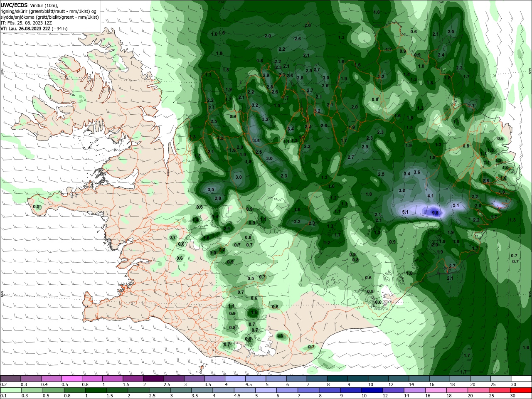The image size is (532, 399).
Task: Pick the lavender rain legend swatch labeled 14
Action: click(415, 390)
